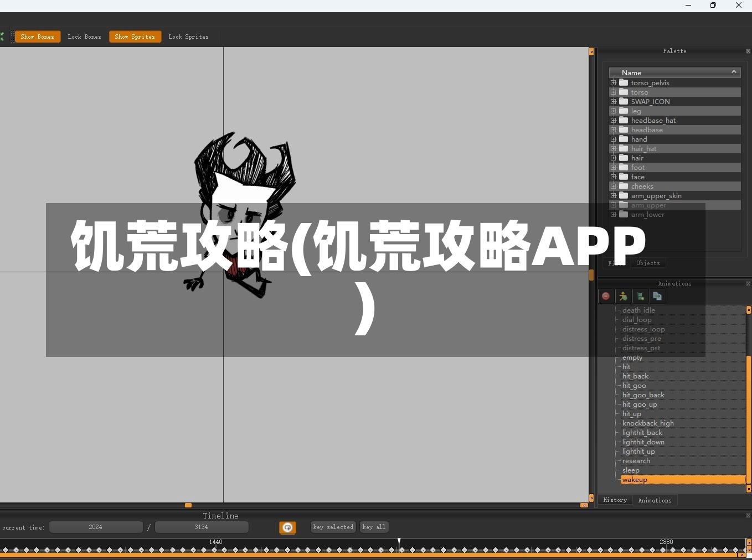Viewport: 752px width, 560px height.
Task: Select the hit_goo_back animation
Action: coord(683,395)
